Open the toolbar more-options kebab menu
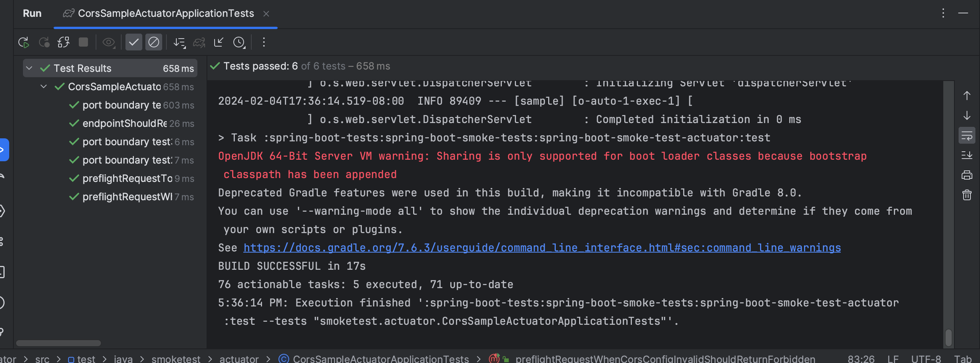The image size is (980, 363). click(x=264, y=42)
